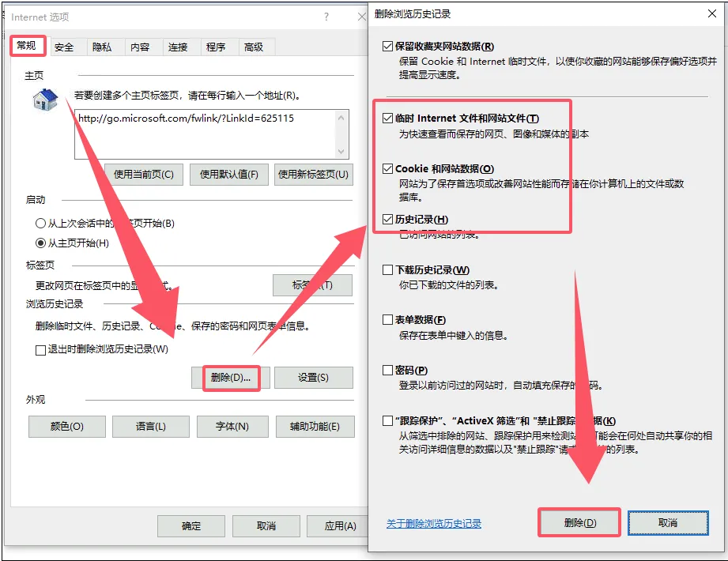The width and height of the screenshot is (728, 561).
Task: Open 颜色(O) appearance settings
Action: [x=66, y=427]
